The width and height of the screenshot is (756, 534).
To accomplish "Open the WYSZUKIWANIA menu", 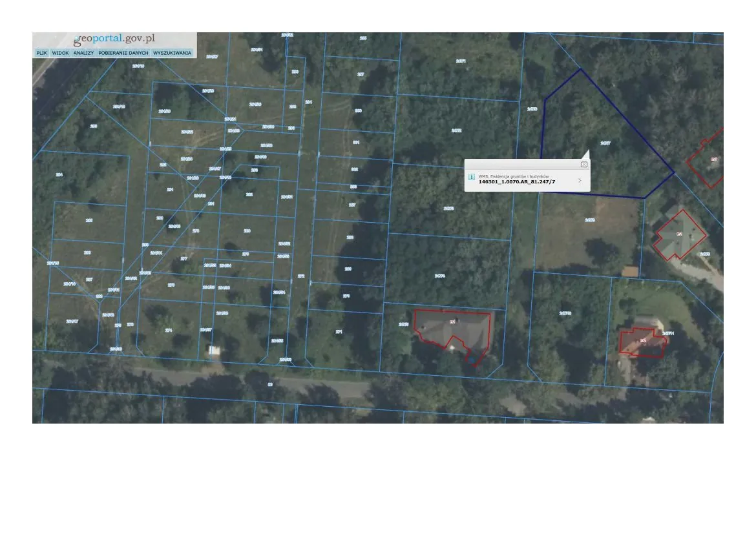I will click(172, 53).
